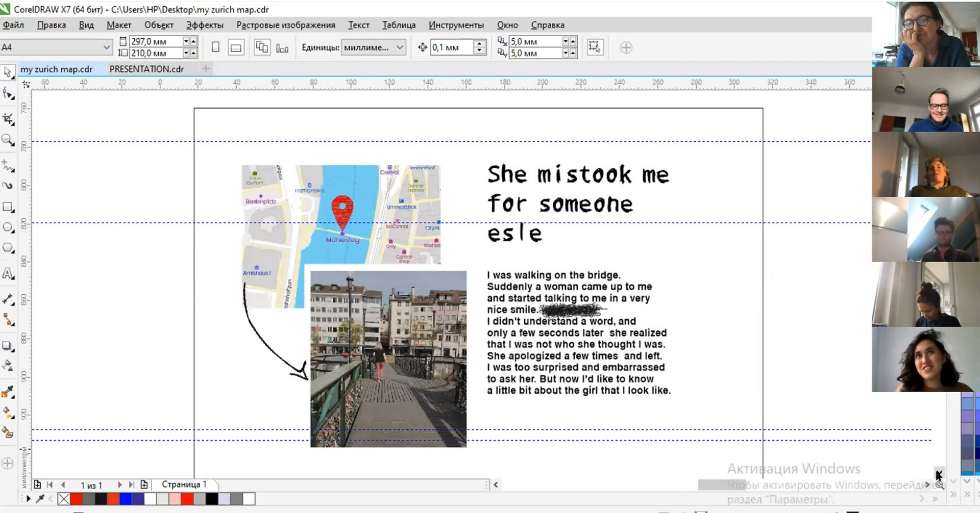
Task: Expand the units dropdown showing millimeters
Action: [x=400, y=47]
